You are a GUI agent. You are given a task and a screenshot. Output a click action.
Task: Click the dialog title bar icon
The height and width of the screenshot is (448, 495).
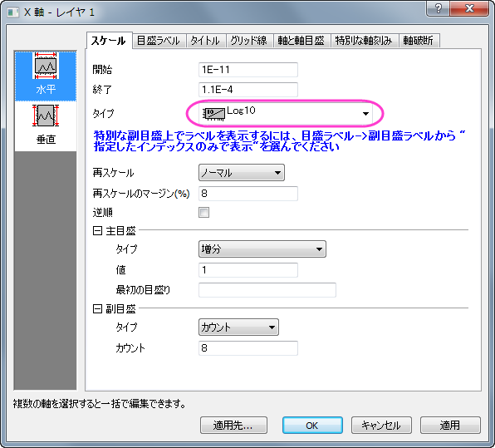click(13, 12)
